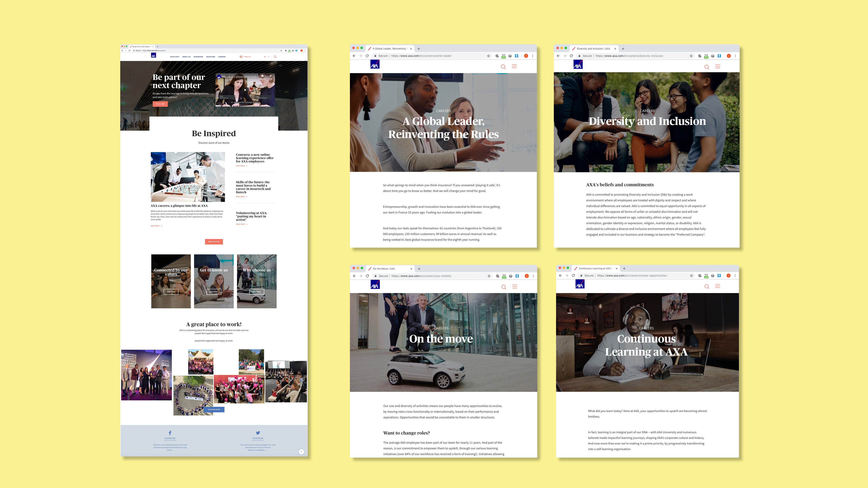Click the back arrow in the Global Leader window
This screenshot has height=488, width=868.
tap(354, 56)
